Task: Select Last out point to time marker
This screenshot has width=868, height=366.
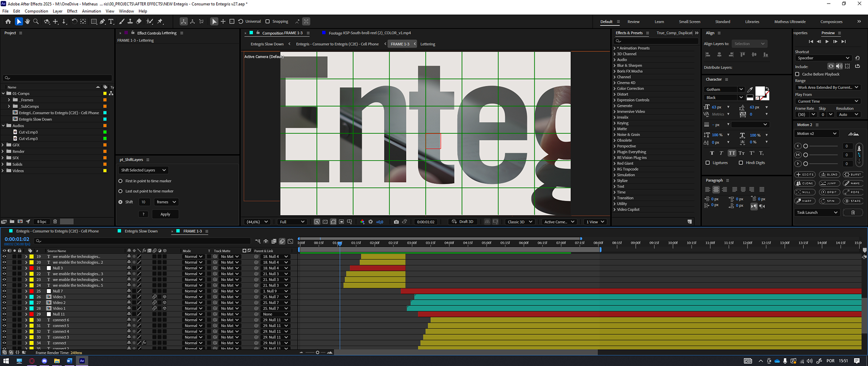Action: pos(121,191)
